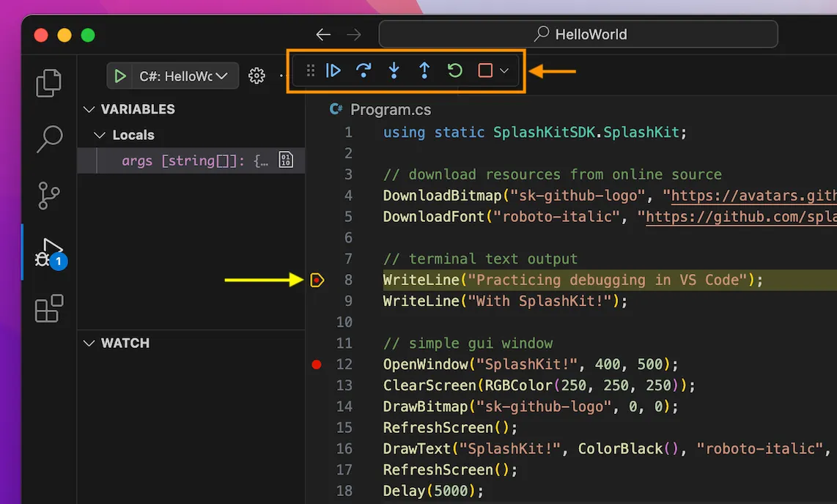
Task: Click View Binary Data icon for args
Action: coord(286,160)
